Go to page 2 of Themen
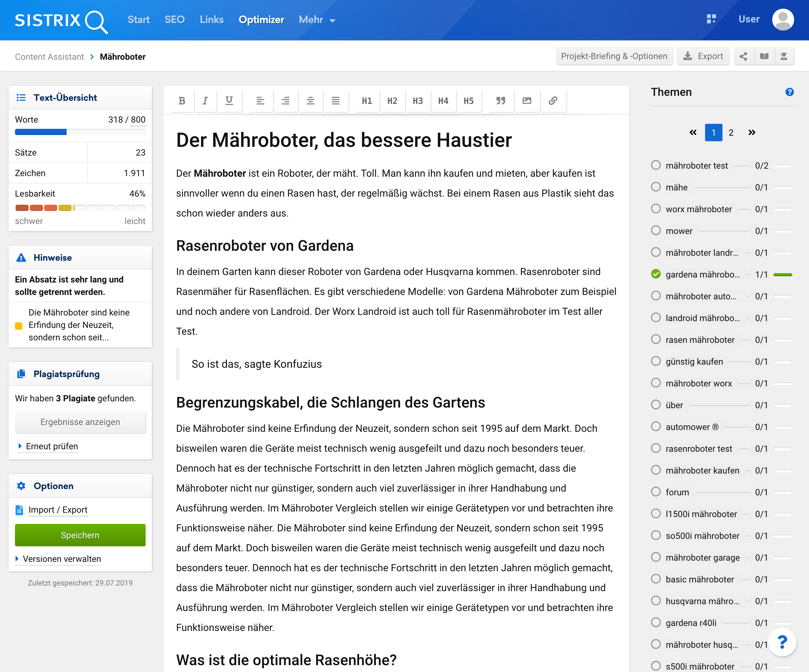The width and height of the screenshot is (809, 672). click(731, 133)
